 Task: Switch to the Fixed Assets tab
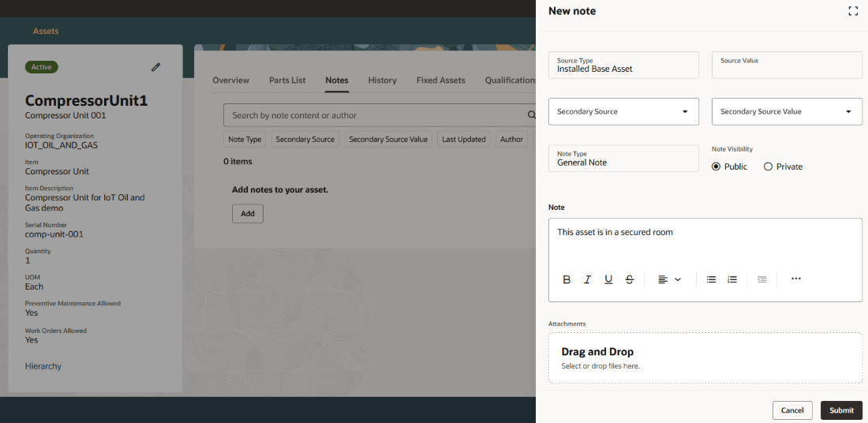pos(440,80)
